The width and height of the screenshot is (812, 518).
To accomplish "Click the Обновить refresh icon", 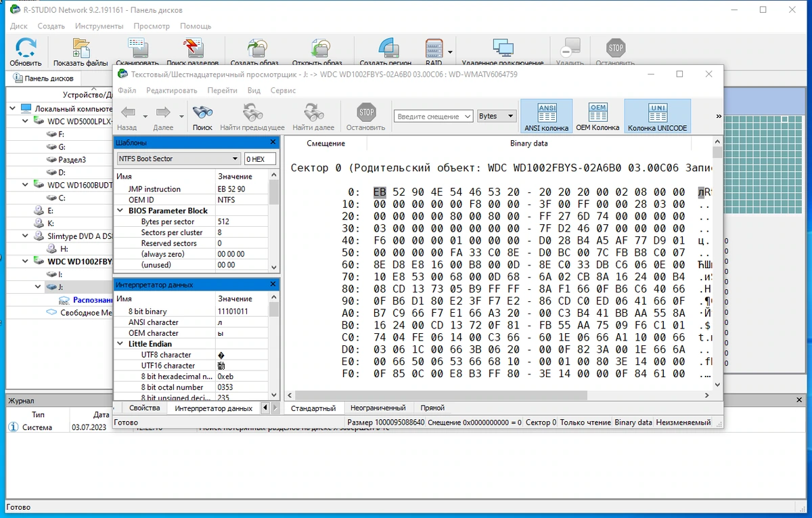I will point(26,48).
